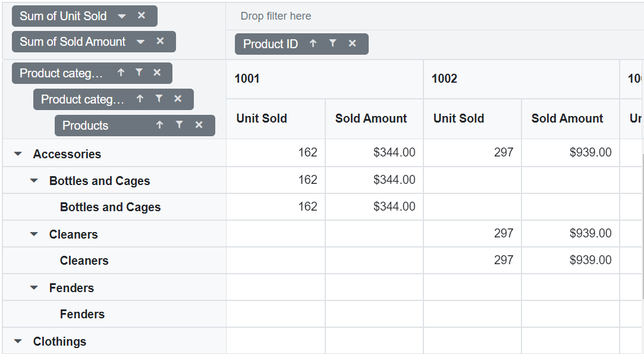Remove the second Product category field
The height and width of the screenshot is (354, 644).
click(178, 99)
